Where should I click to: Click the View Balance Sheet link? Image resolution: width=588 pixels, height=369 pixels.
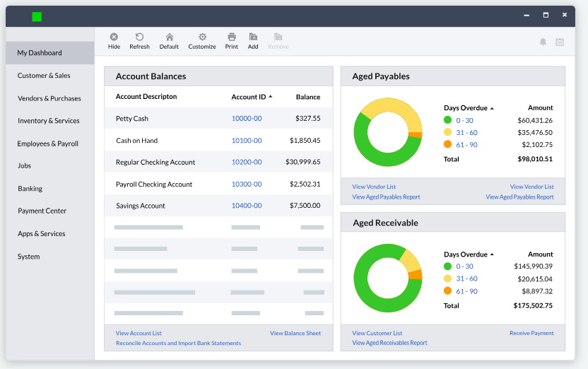point(295,333)
